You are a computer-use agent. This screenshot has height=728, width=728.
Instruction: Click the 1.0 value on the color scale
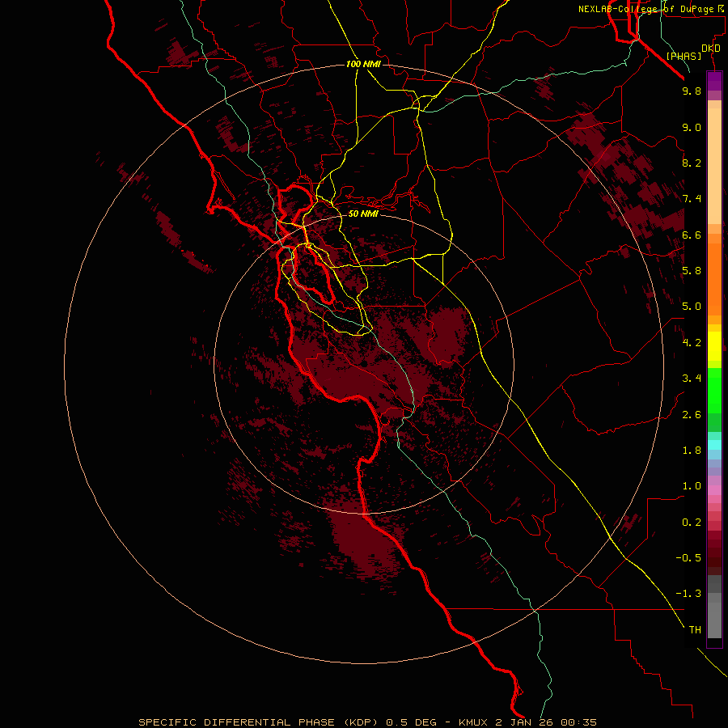(692, 486)
